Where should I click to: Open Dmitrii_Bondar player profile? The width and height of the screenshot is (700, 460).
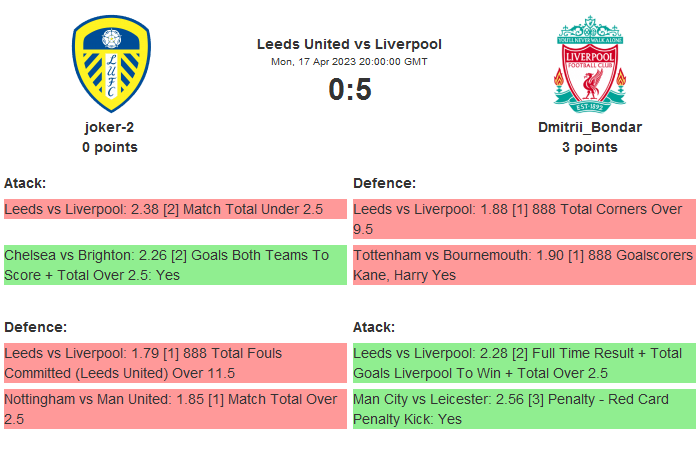pyautogui.click(x=589, y=127)
